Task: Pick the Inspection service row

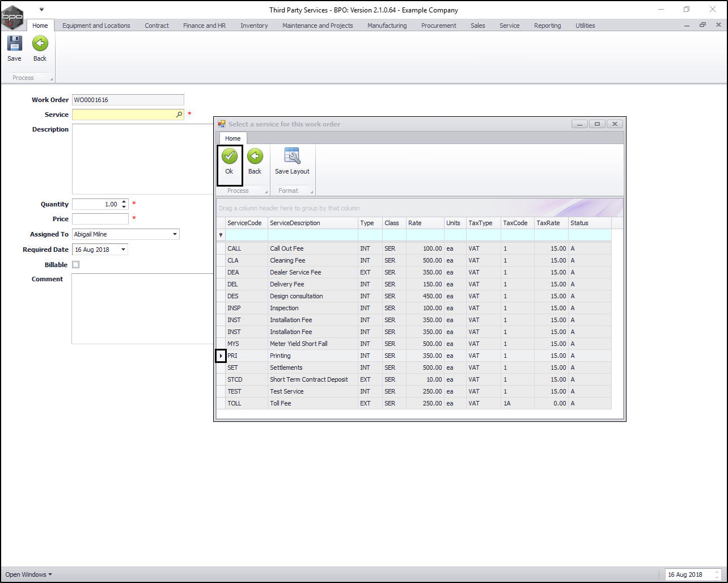Action: [414, 308]
